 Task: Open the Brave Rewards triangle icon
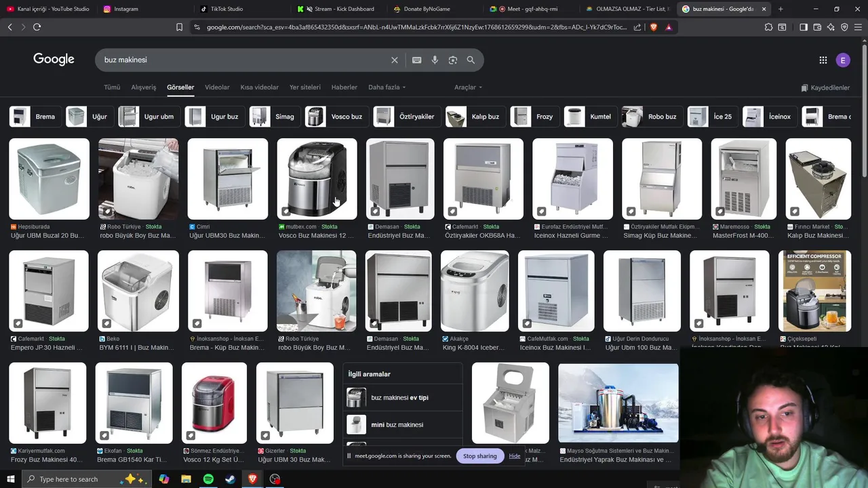click(x=669, y=27)
